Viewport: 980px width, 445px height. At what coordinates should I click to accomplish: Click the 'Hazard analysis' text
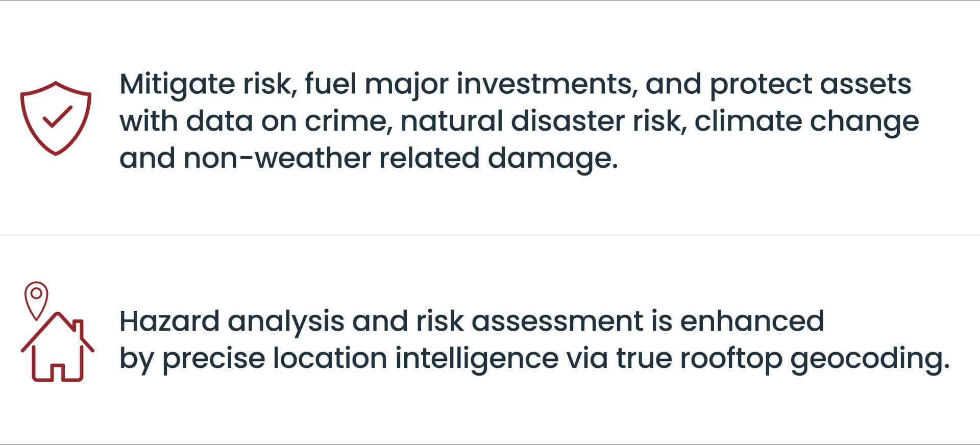232,322
